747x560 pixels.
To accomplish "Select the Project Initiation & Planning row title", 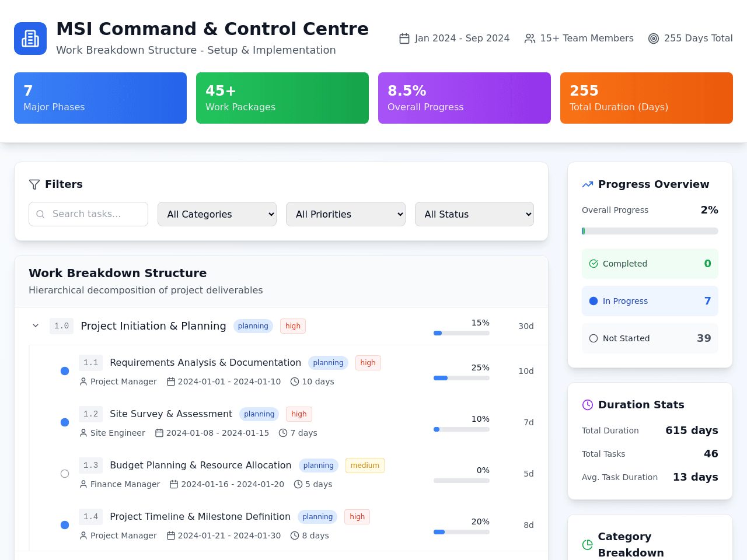I will pos(153,326).
